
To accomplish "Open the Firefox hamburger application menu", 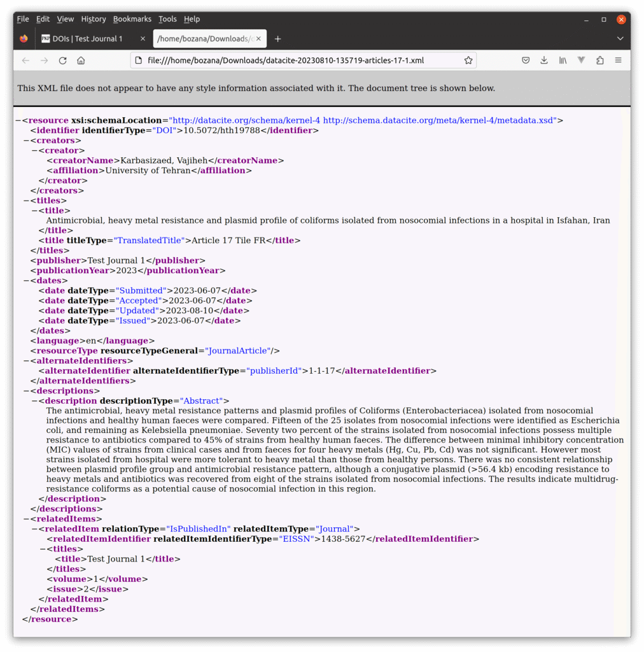I will 618,60.
